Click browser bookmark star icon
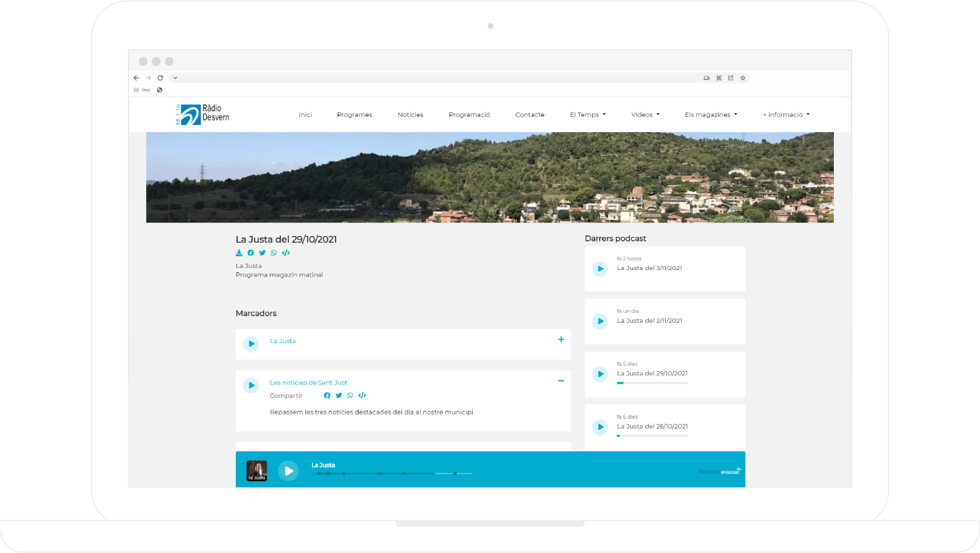Viewport: 980px width, 553px height. click(x=743, y=78)
